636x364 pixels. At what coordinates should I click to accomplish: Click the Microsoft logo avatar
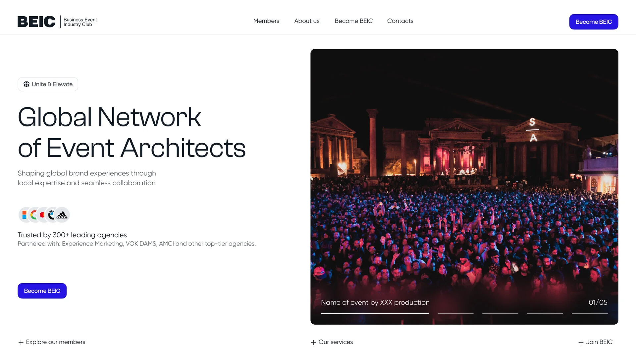(x=25, y=215)
